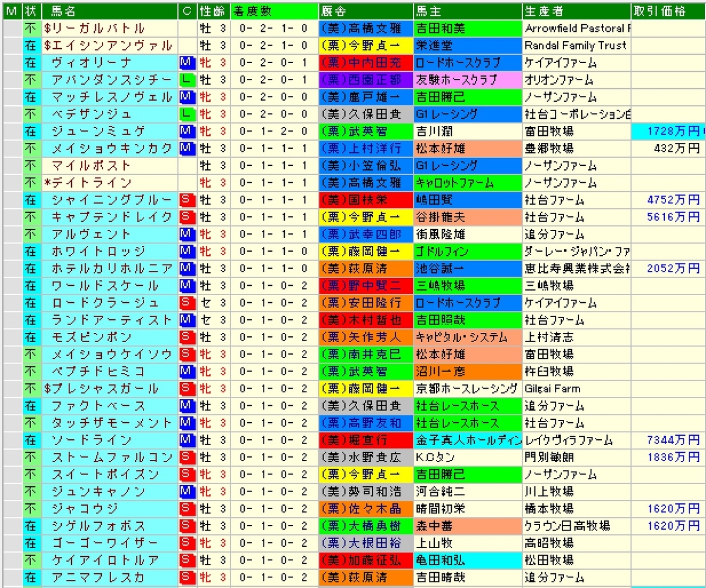Click breeder レイクヴィラファーム cell
706x588 pixels.
[577, 440]
